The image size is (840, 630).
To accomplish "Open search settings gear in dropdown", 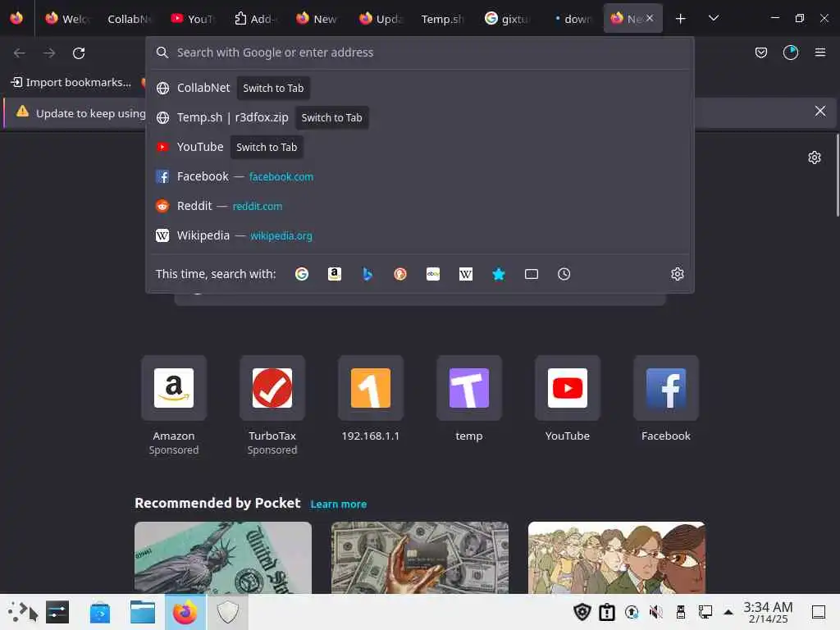I will click(677, 274).
